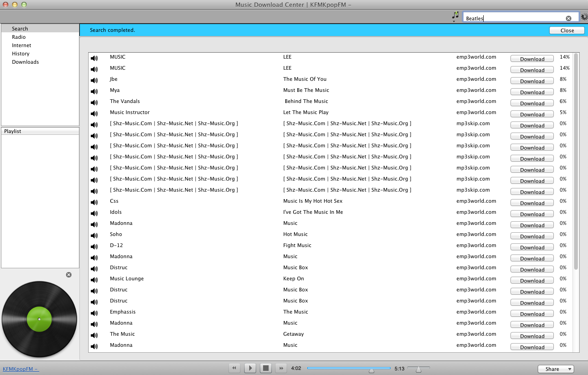Skip forward to the next track
The image size is (588, 375).
(x=281, y=368)
